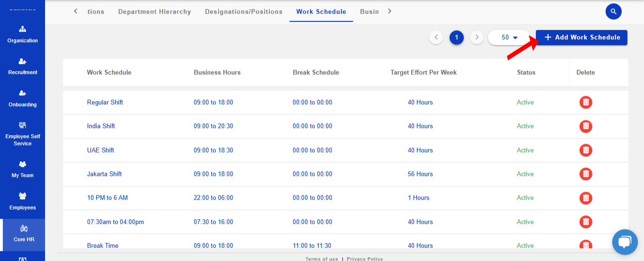The width and height of the screenshot is (644, 261).
Task: Open the chat support widget
Action: pos(625,242)
